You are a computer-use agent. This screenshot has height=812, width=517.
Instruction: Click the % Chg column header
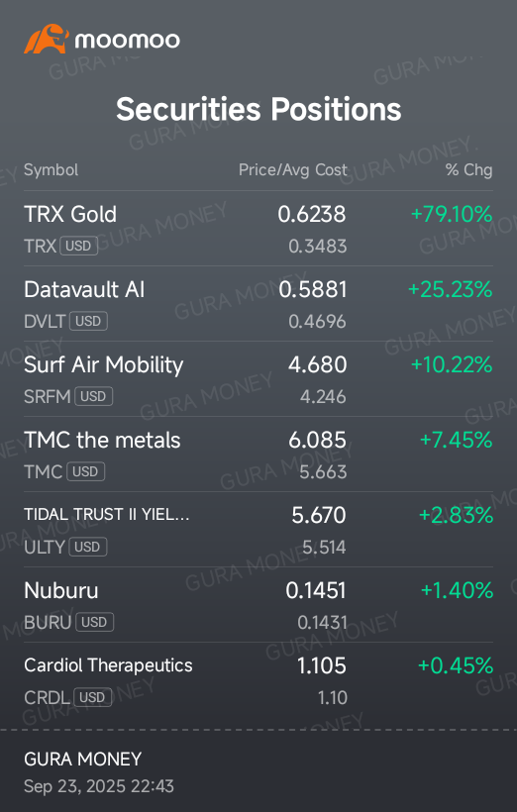click(468, 170)
